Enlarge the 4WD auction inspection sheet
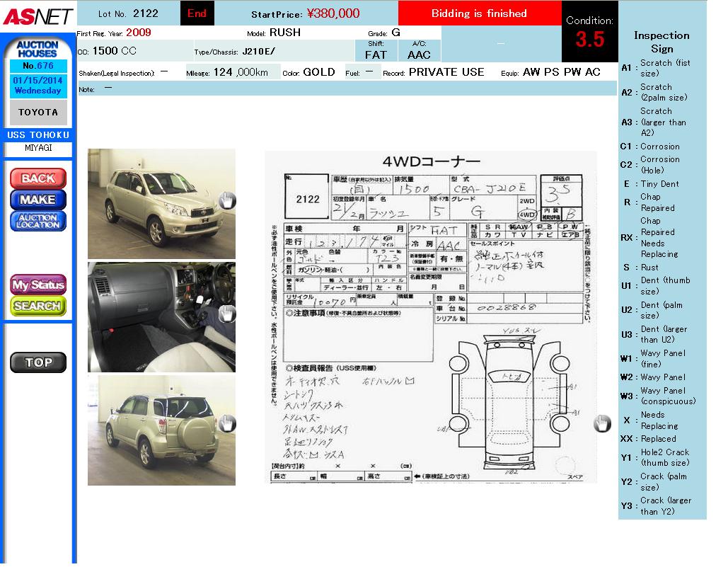The width and height of the screenshot is (728, 567). click(430, 317)
